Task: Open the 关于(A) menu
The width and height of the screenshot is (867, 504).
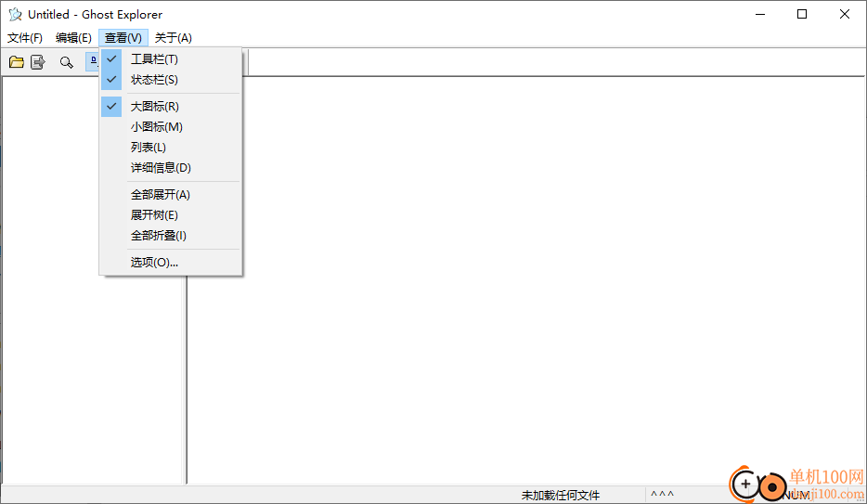Action: (x=173, y=37)
